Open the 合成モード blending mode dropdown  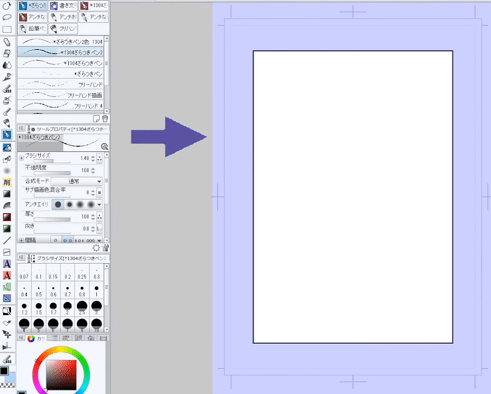click(77, 181)
